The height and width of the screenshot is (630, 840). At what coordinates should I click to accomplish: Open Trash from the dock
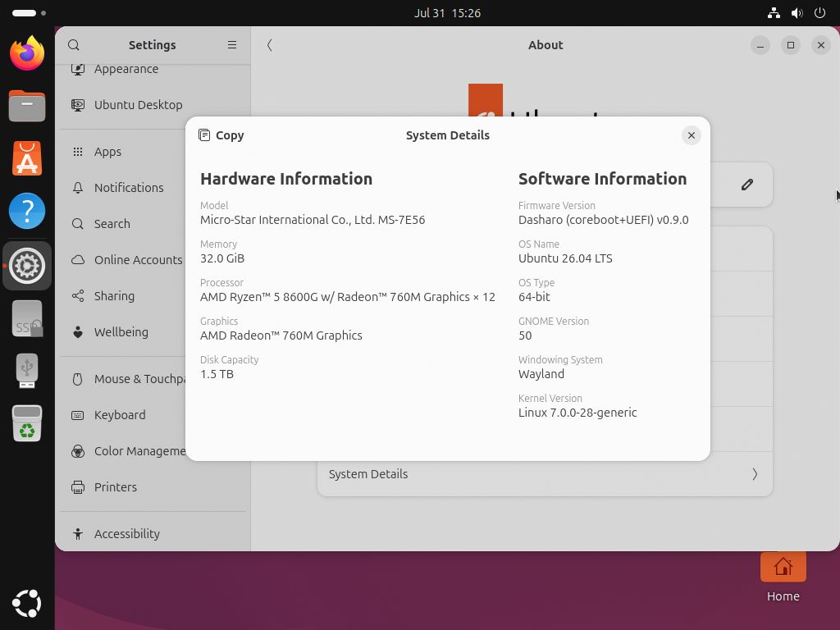[x=27, y=423]
